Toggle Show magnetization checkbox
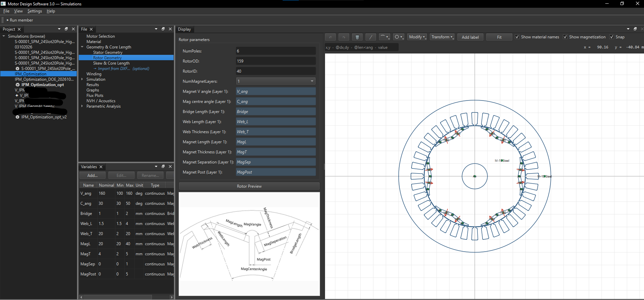644x300 pixels. tap(565, 37)
